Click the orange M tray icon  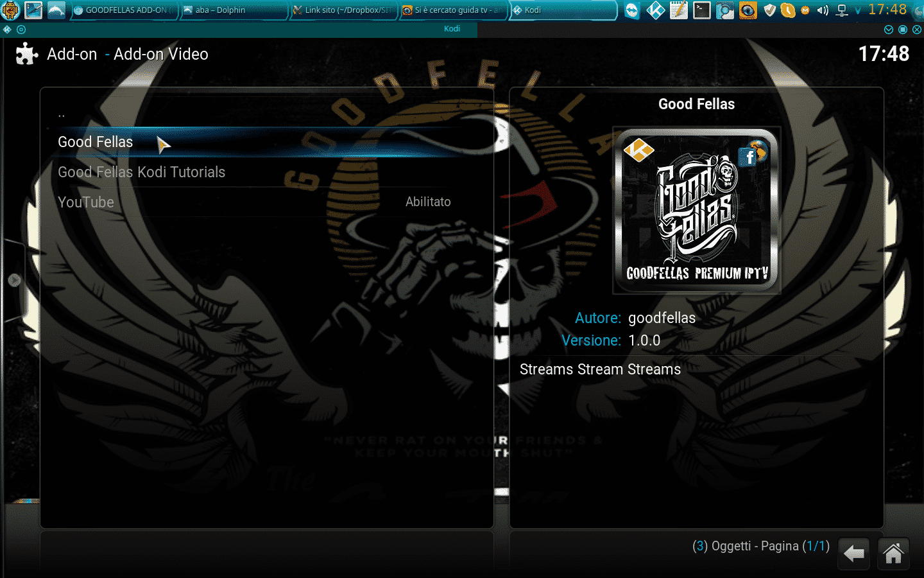pyautogui.click(x=805, y=10)
